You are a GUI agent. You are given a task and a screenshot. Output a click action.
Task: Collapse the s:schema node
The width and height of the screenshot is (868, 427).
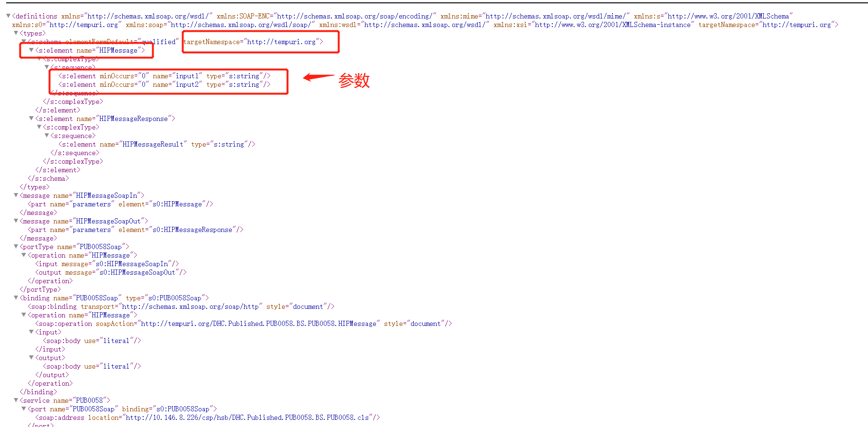(x=23, y=42)
